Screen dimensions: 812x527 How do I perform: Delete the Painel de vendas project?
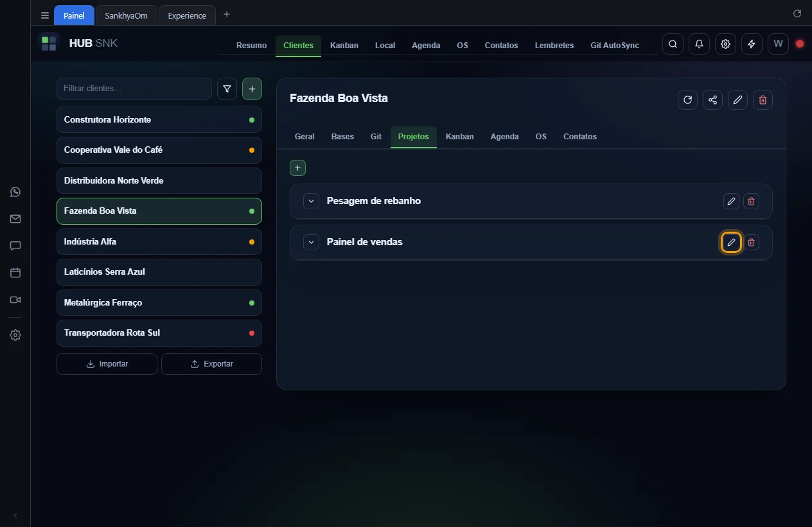[x=751, y=243]
